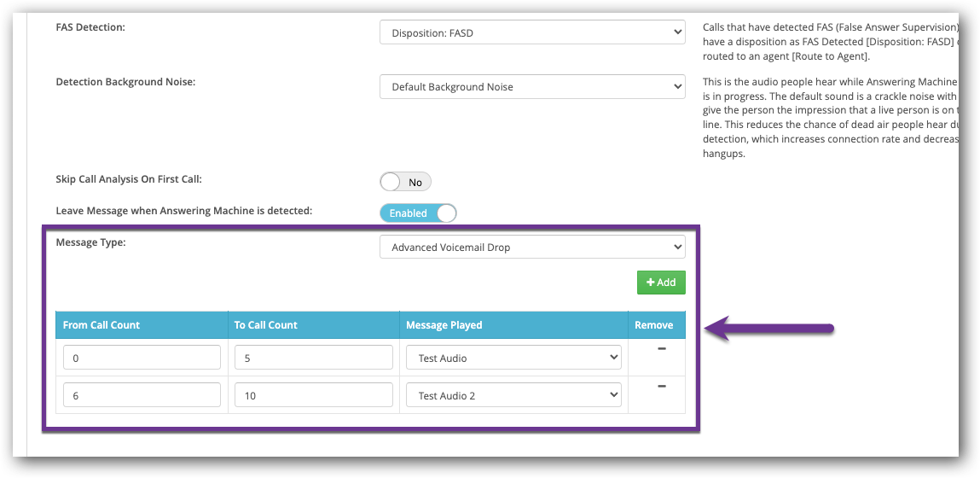The width and height of the screenshot is (980, 478).
Task: Click To Call Count field containing 5
Action: pyautogui.click(x=313, y=358)
